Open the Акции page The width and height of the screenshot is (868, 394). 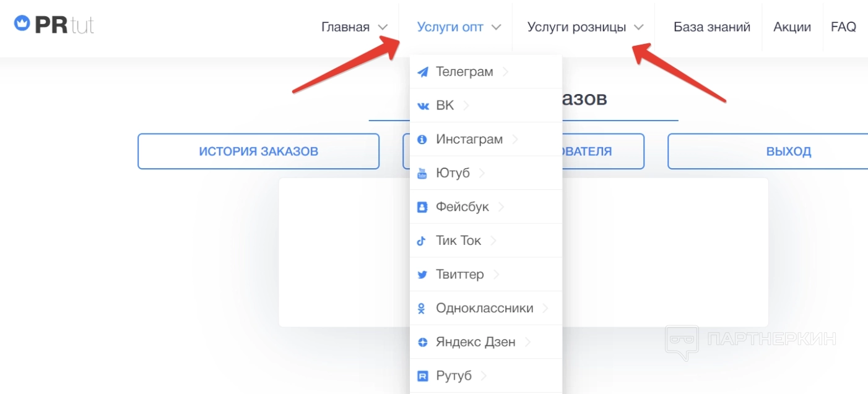click(792, 27)
